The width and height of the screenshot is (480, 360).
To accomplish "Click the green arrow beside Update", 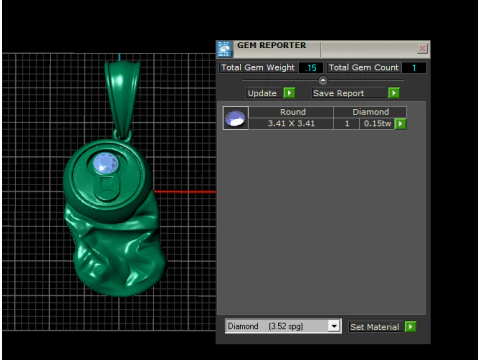I will (x=289, y=93).
